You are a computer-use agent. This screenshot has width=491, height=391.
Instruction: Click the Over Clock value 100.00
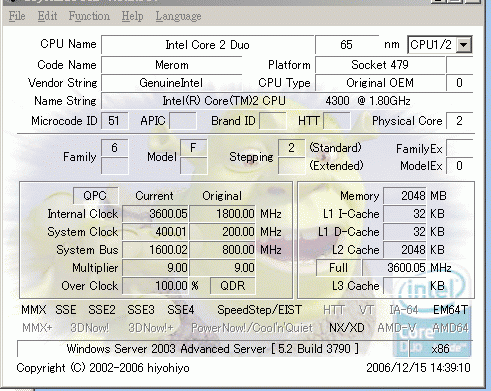click(155, 286)
